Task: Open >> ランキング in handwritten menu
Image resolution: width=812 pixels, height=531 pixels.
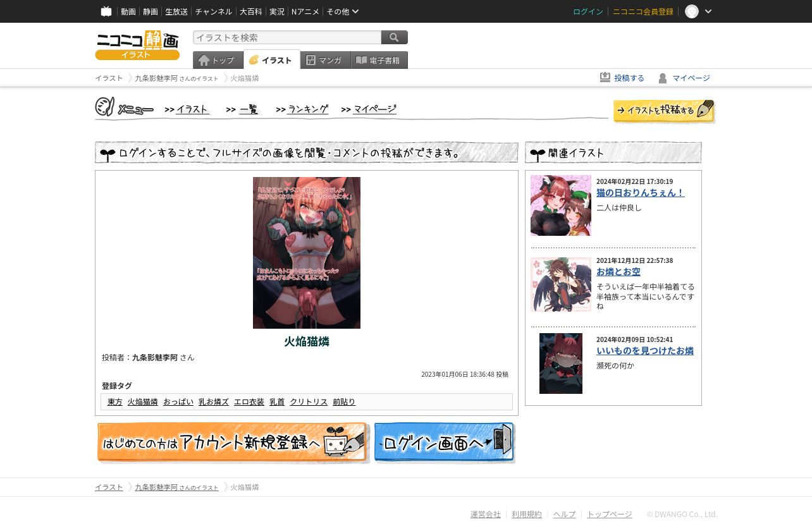Action: [x=302, y=109]
